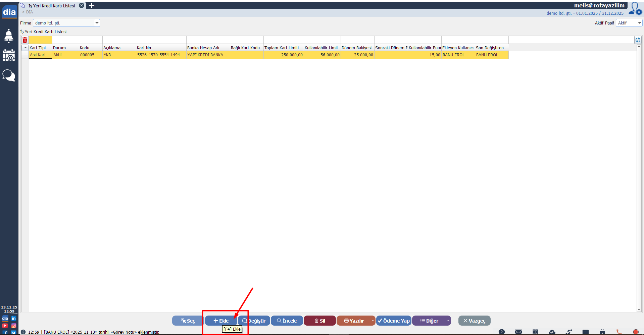
Task: Click the Ekle add button
Action: point(221,321)
